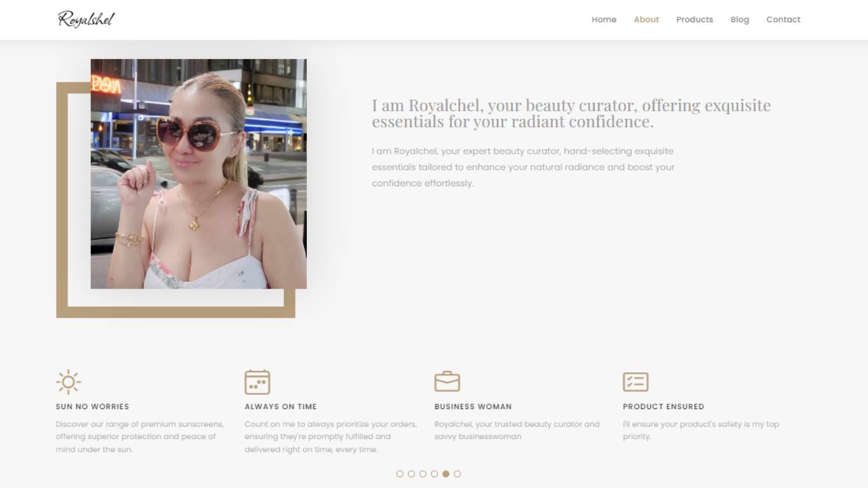The height and width of the screenshot is (488, 868).
Task: Select the second carousel dot
Action: click(411, 473)
